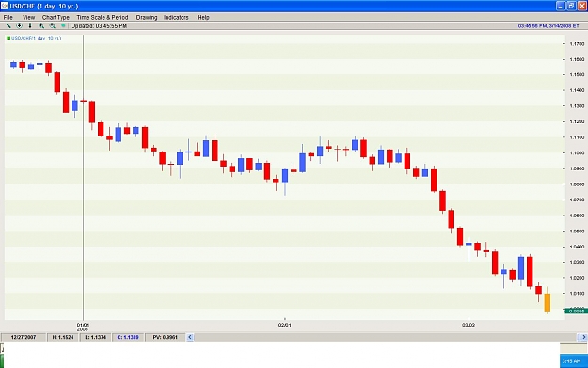
Task: Open the View menu
Action: click(x=28, y=17)
